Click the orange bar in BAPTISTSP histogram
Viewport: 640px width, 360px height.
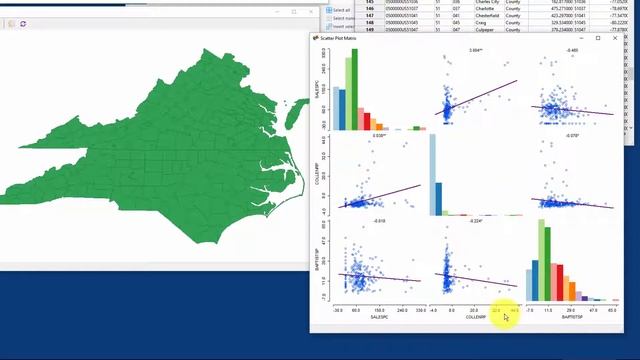click(x=572, y=291)
